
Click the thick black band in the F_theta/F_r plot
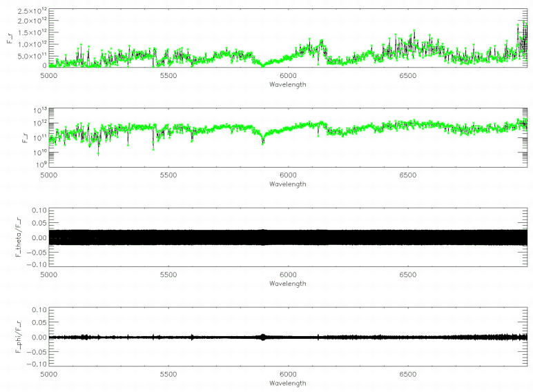[x=288, y=237]
